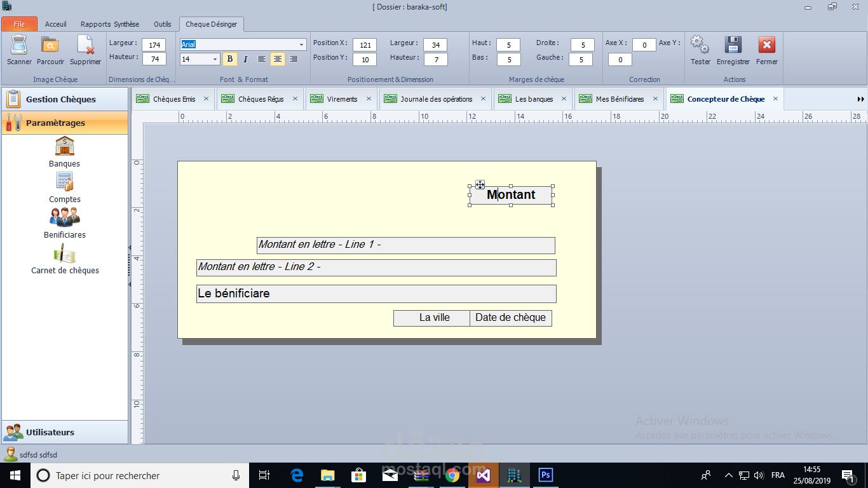Open Visual Studio from taskbar
Viewport: 868px width, 488px height.
(x=484, y=475)
